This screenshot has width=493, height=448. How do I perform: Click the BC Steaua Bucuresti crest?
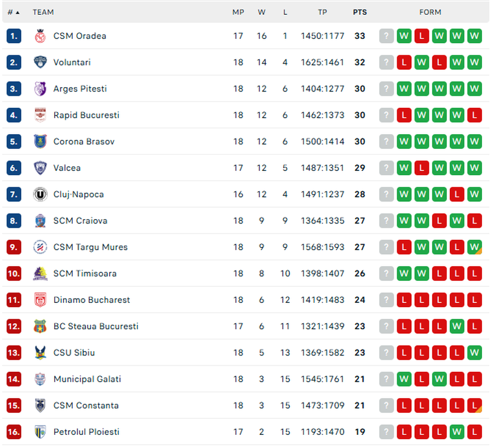coord(41,326)
